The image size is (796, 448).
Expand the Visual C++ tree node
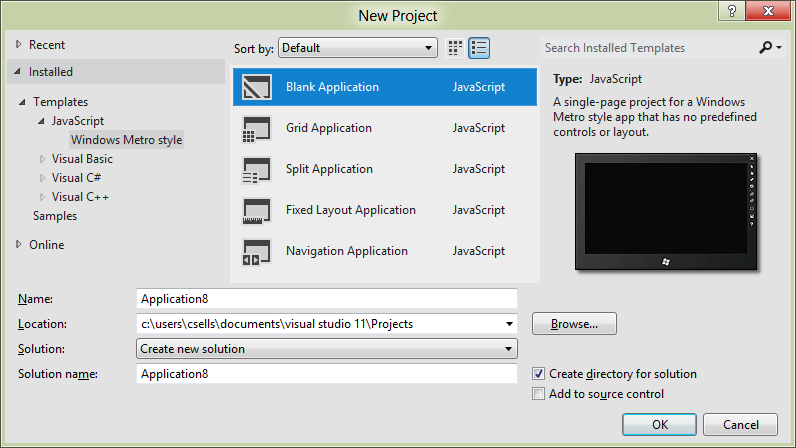[42, 197]
